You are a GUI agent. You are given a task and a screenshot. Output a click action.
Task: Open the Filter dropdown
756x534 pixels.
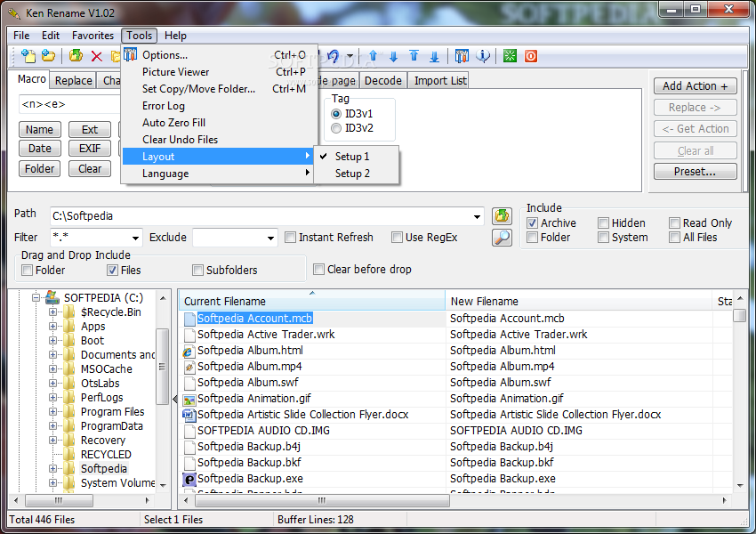[x=135, y=238]
